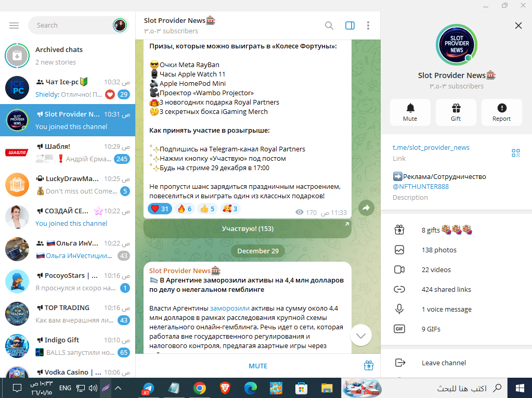Viewport: 532px width, 398px height.
Task: Report the channel
Action: tap(501, 112)
